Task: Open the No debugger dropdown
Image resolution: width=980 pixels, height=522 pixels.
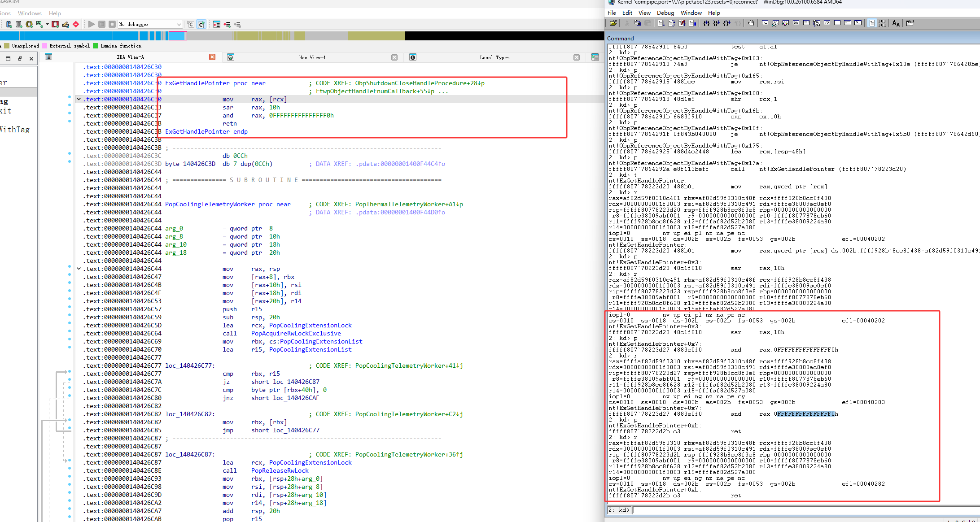Action: coord(179,24)
